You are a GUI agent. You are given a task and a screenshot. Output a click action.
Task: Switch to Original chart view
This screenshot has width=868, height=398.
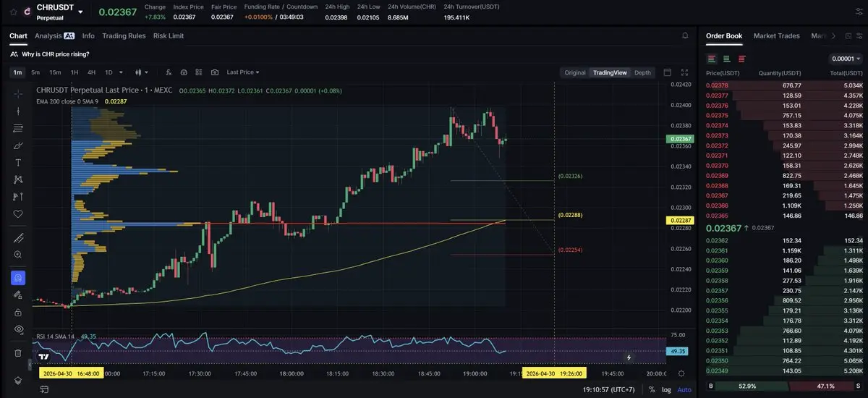[575, 72]
